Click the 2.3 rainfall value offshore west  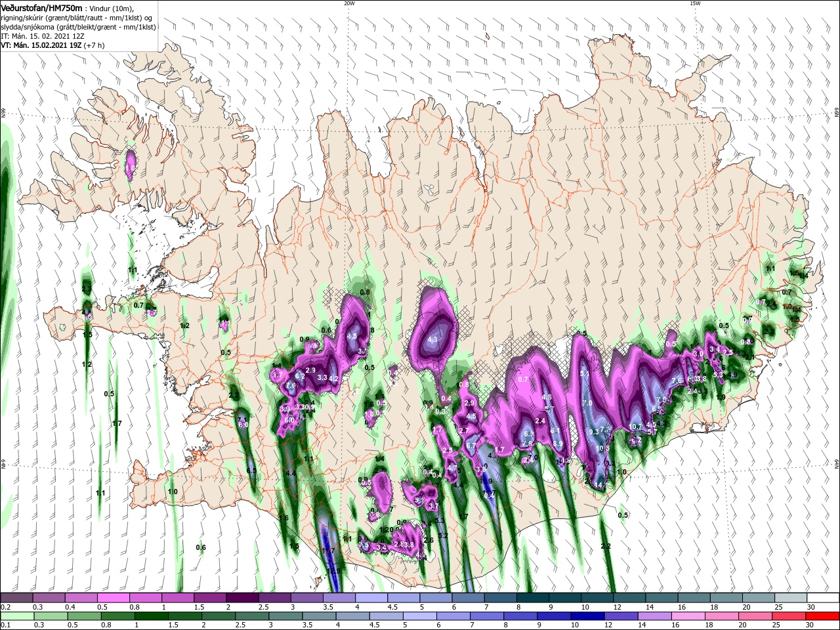coord(87,289)
